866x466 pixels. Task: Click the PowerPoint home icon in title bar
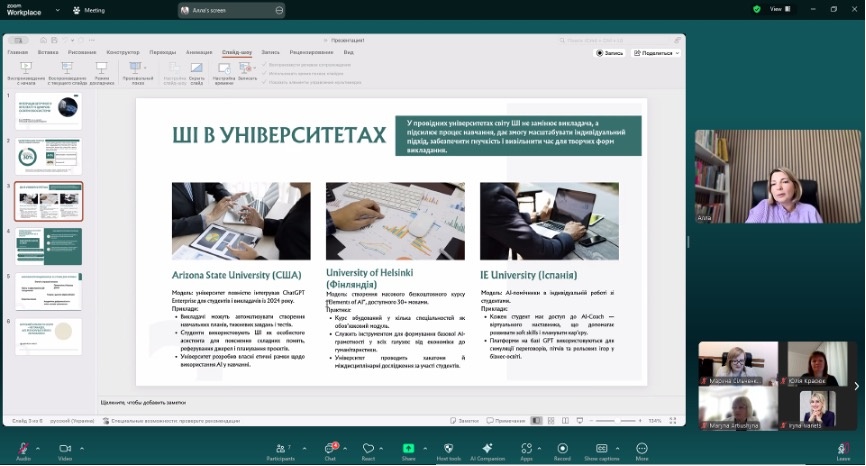tap(43, 40)
